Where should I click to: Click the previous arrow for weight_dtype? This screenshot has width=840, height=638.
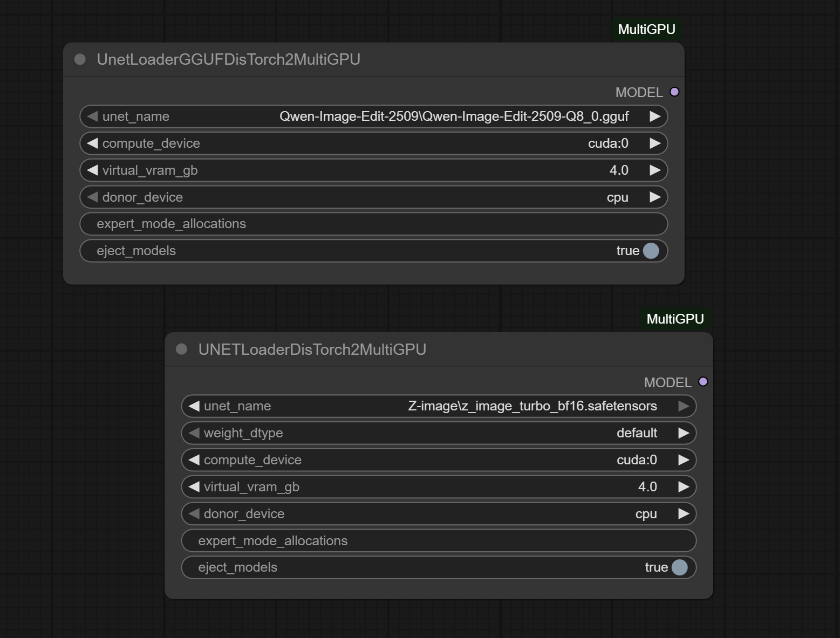194,433
